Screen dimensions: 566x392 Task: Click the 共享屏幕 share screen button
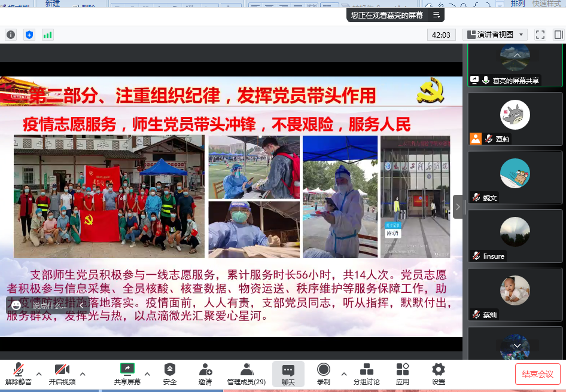[127, 374]
